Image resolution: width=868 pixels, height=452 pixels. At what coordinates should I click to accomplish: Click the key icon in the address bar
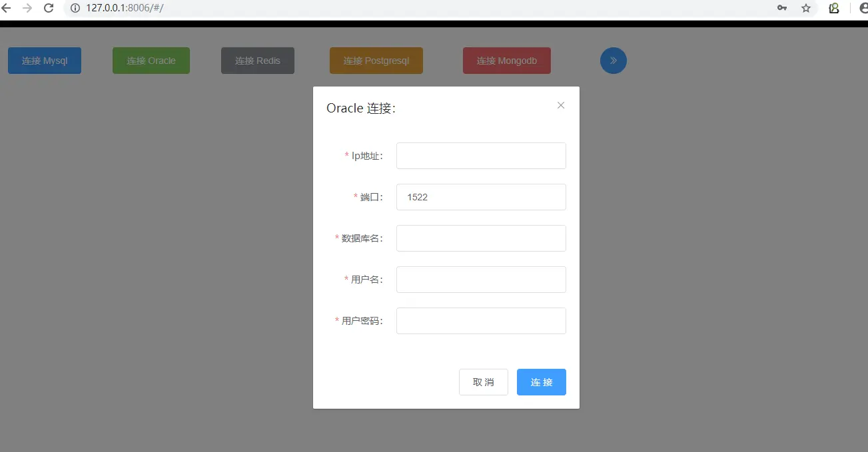[781, 8]
